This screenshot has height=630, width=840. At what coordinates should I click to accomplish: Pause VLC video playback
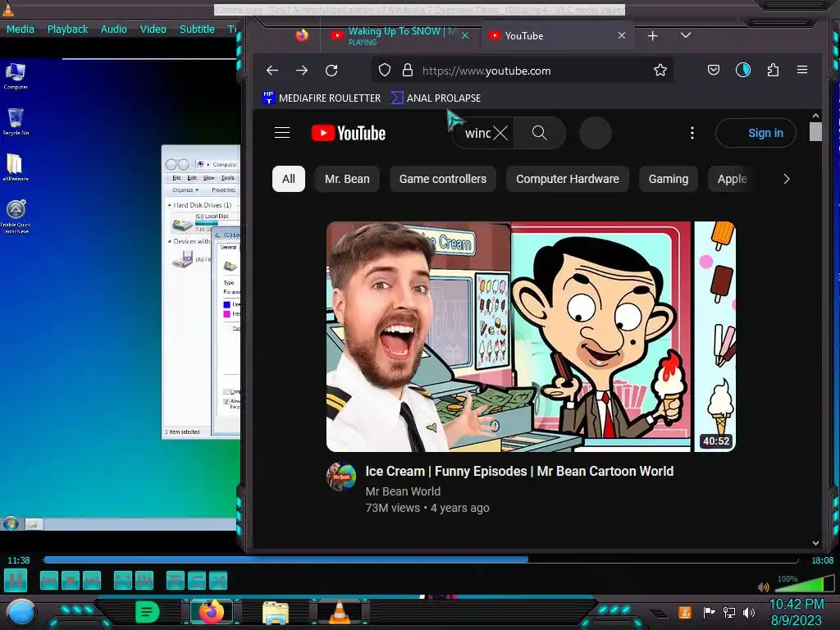16,580
